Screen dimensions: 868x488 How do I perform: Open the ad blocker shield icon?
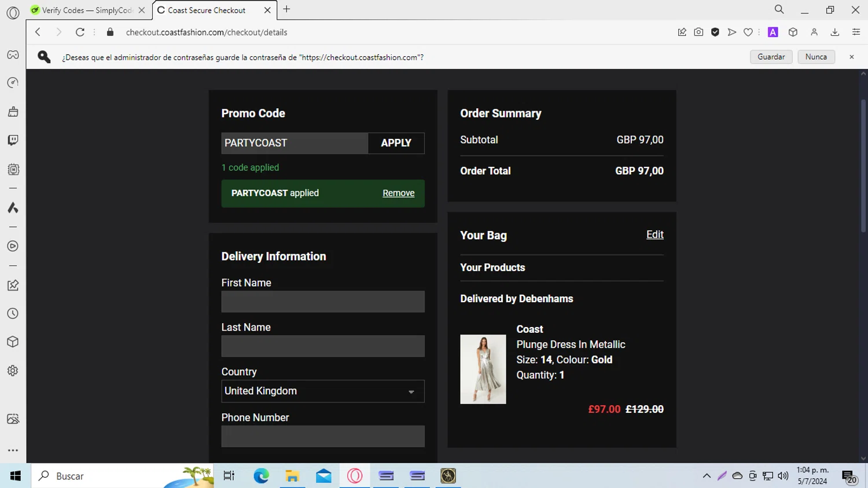(715, 32)
